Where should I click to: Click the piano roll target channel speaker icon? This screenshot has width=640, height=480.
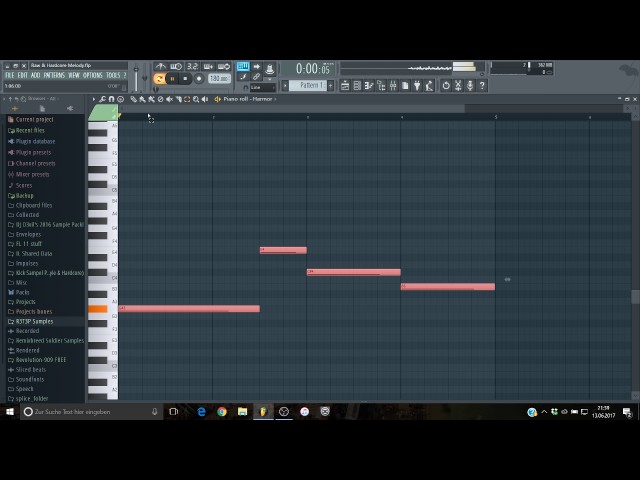(x=218, y=99)
